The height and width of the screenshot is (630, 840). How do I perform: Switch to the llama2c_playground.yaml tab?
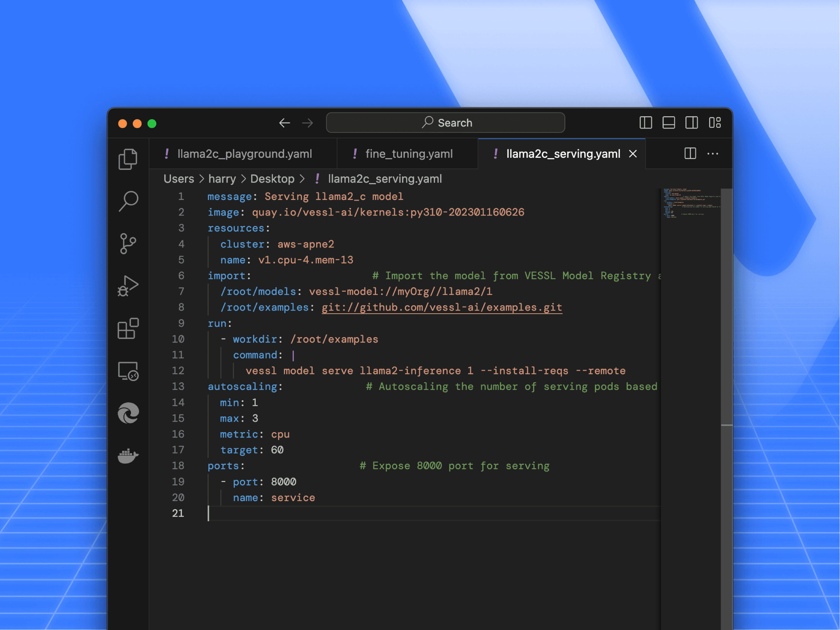245,153
